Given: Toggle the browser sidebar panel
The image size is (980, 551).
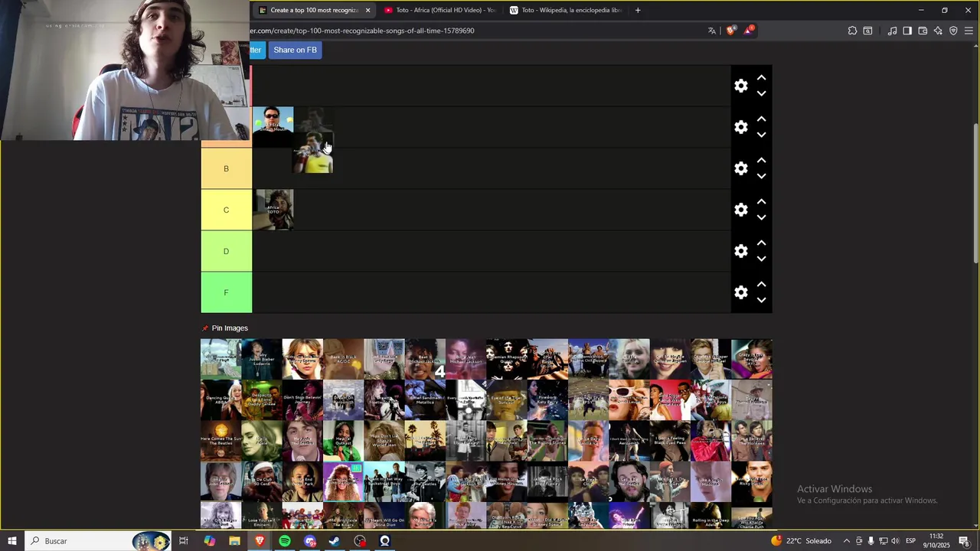Looking at the screenshot, I should click(x=907, y=31).
